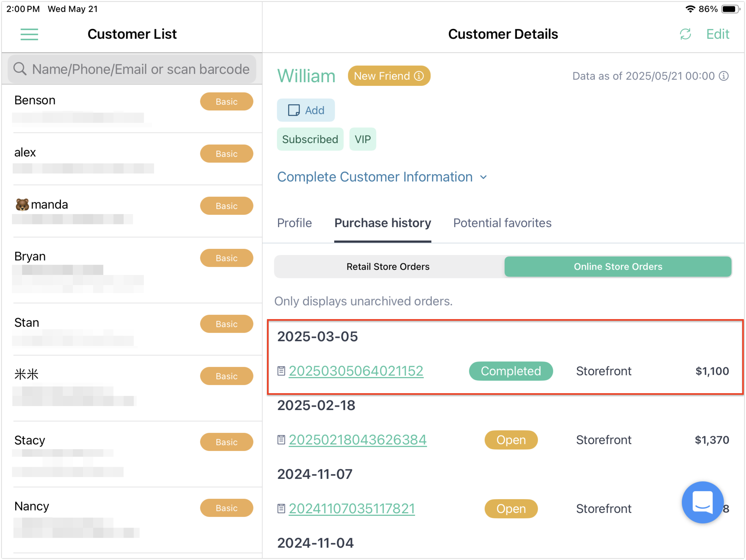
Task: Switch to the Purchase history tab
Action: [383, 223]
